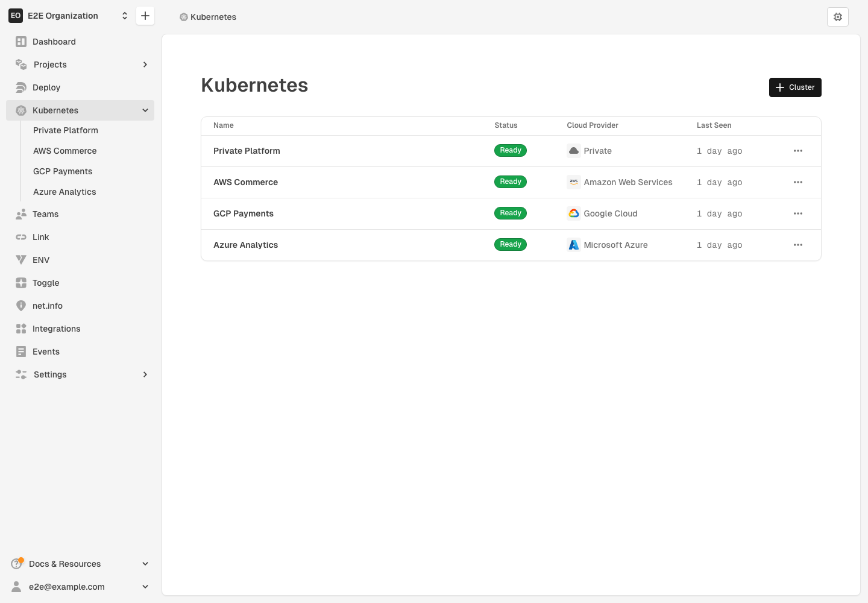Open more options for Azure Analytics row
This screenshot has width=868, height=603.
tap(798, 245)
